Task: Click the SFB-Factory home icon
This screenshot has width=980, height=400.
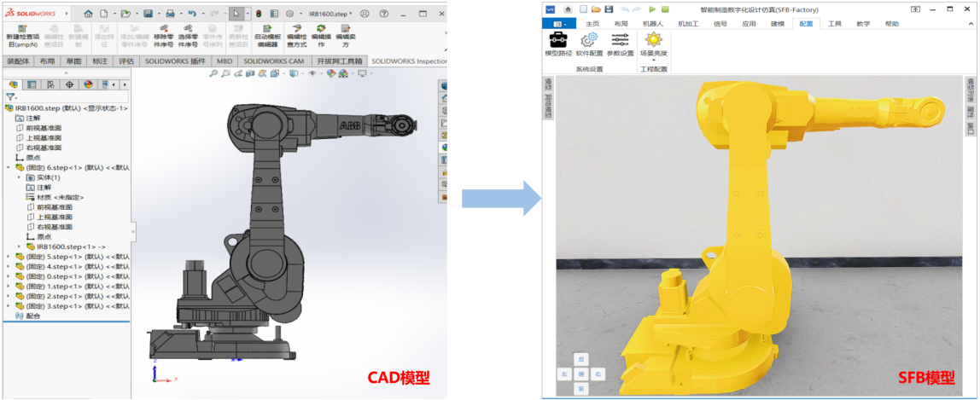Action: point(569,9)
